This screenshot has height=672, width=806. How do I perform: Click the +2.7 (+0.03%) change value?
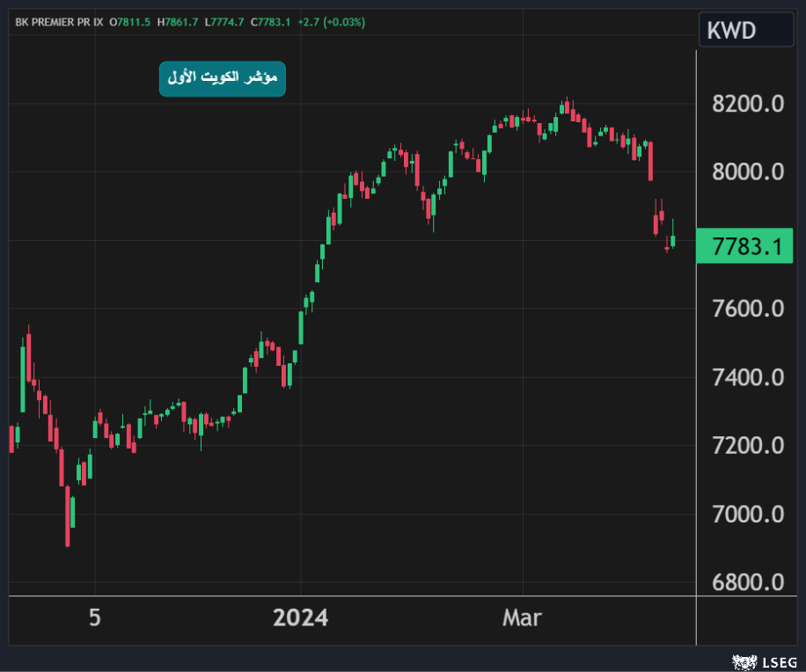click(x=330, y=21)
